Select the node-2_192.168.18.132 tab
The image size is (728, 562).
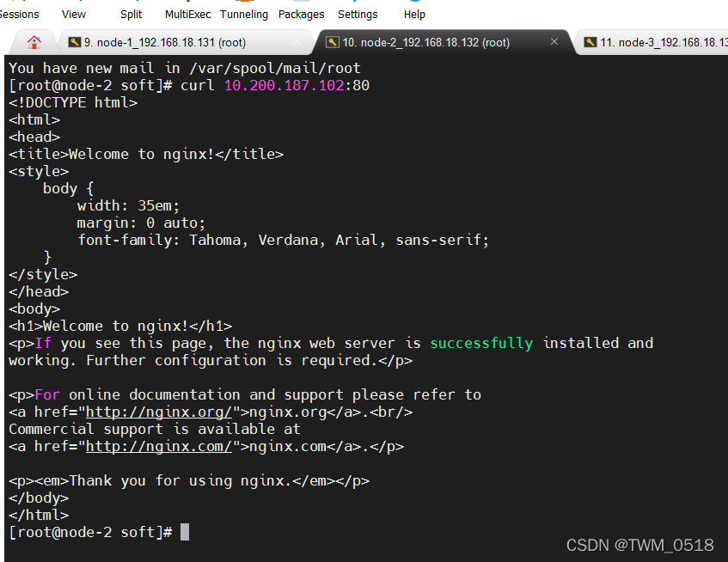(425, 42)
